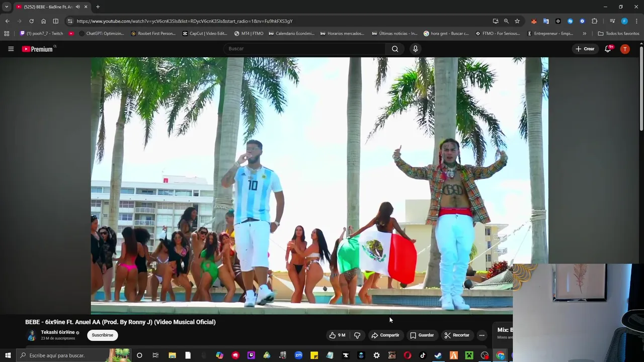Start voice search with microphone icon
Screen dimensions: 644x362
click(x=415, y=49)
